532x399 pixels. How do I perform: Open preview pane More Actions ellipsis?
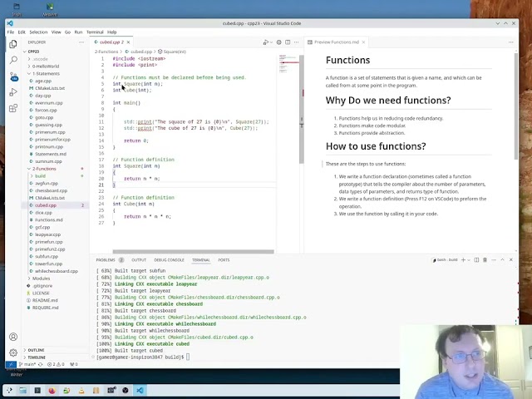point(511,42)
